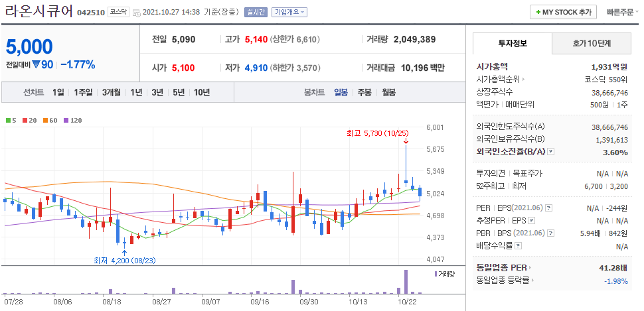The width and height of the screenshot is (644, 311).
Task: Open help icon next to 배당수익률
Action: coord(519,246)
